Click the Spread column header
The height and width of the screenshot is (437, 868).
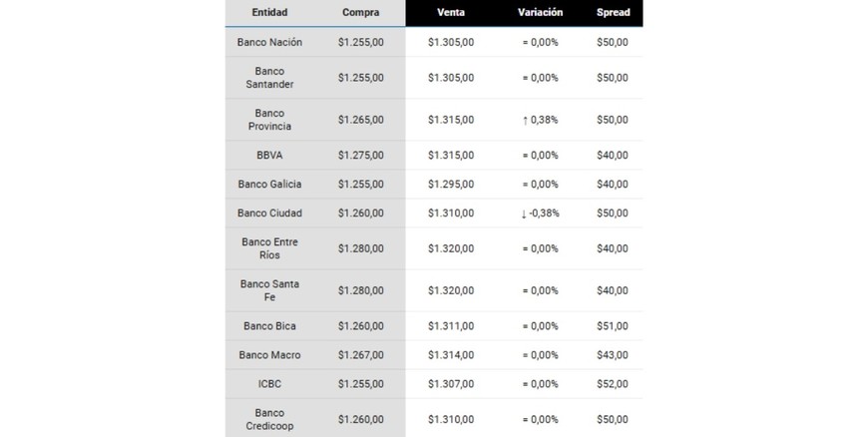tap(613, 12)
